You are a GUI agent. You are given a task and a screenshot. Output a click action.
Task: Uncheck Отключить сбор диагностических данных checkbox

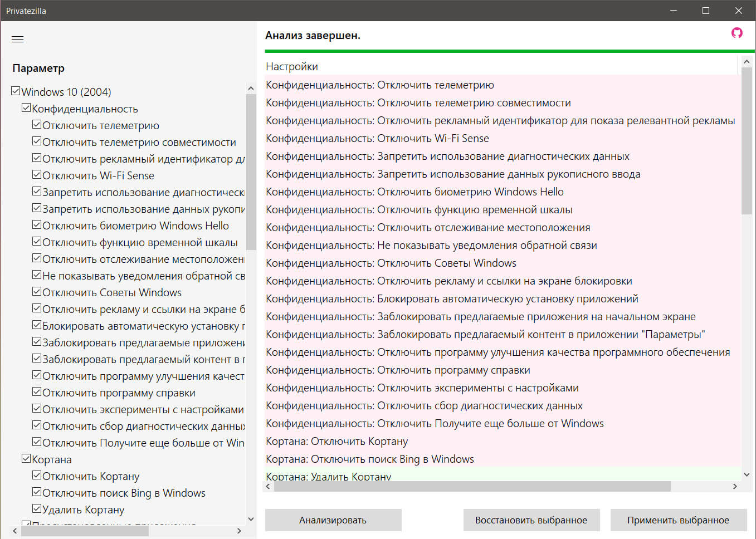(37, 425)
